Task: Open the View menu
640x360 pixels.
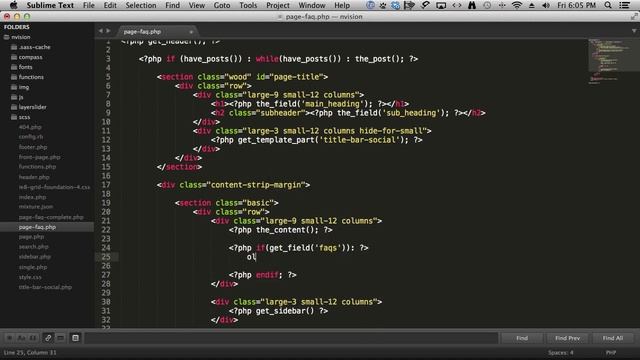Action: [x=197, y=5]
